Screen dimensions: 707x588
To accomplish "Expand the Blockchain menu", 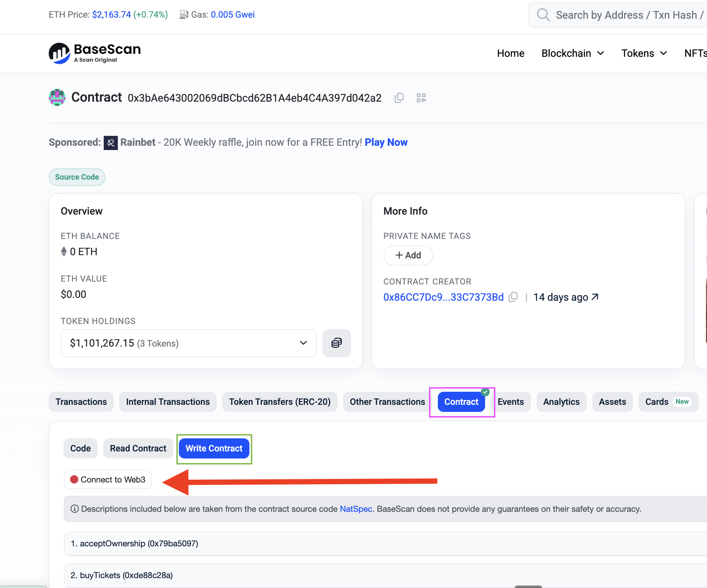I will (x=573, y=53).
